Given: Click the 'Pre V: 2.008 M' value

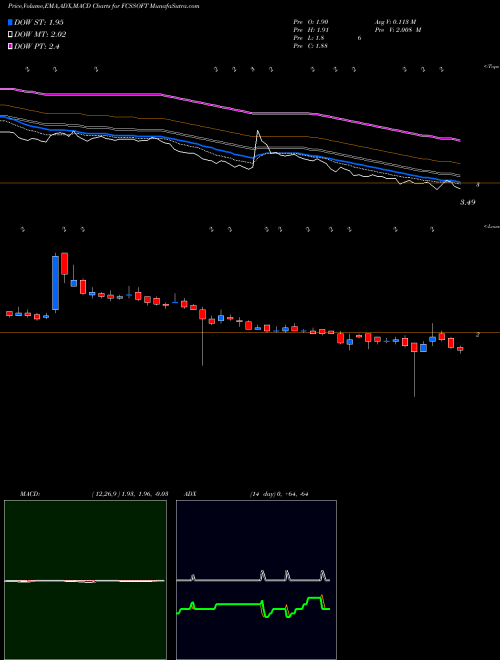Looking at the screenshot, I should [x=397, y=30].
